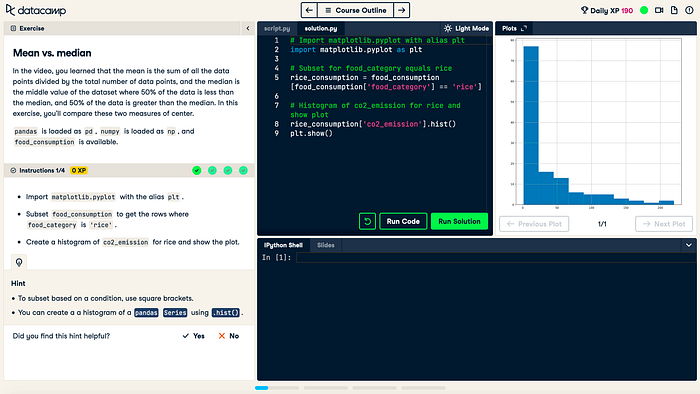Viewport: 700px width, 394px height.
Task: Collapse the IPython Shell panel
Action: (689, 245)
